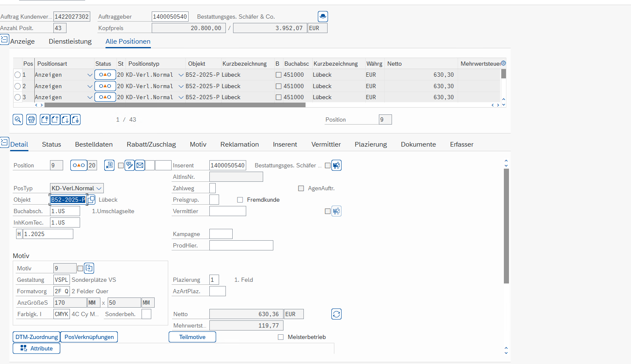The image size is (631, 364).
Task: Click the Auftraggeber field 1400050540
Action: (x=170, y=17)
